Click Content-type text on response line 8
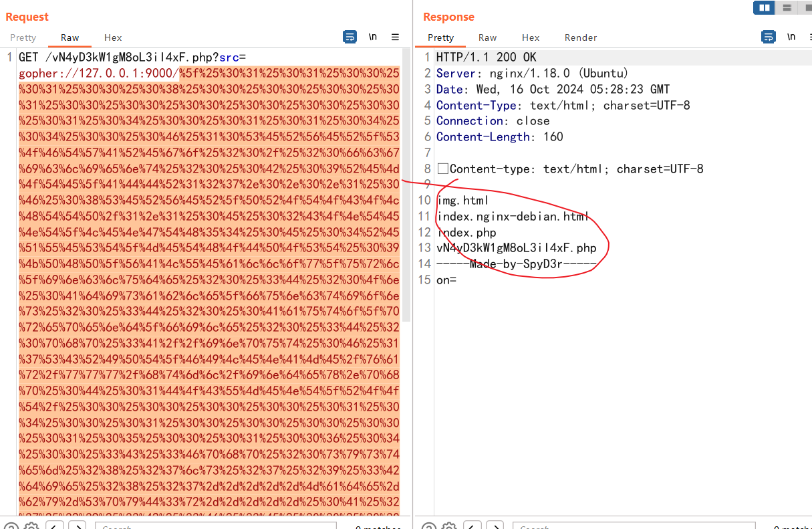 coord(576,169)
